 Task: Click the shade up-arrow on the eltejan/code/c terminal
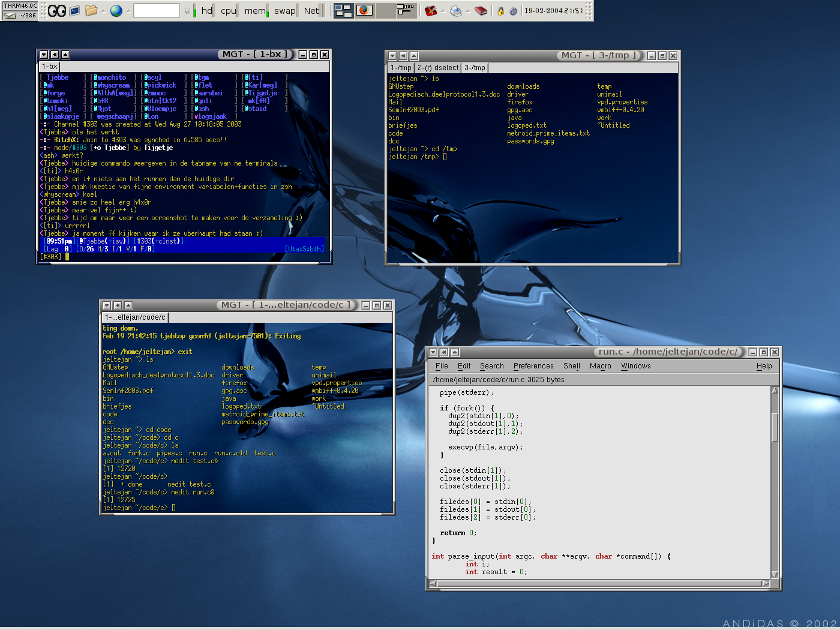[128, 305]
